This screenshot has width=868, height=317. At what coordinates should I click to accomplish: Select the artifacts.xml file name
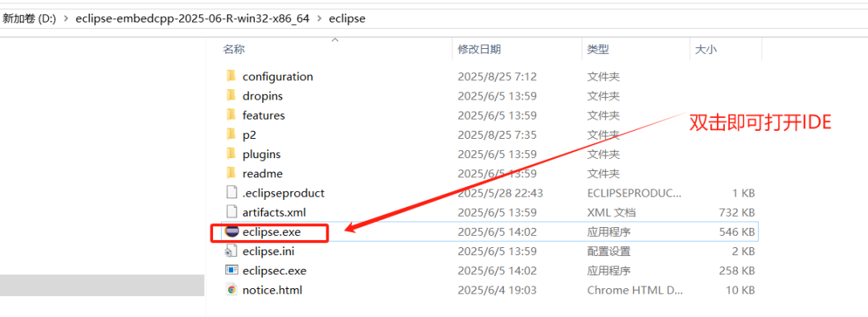[x=274, y=212]
